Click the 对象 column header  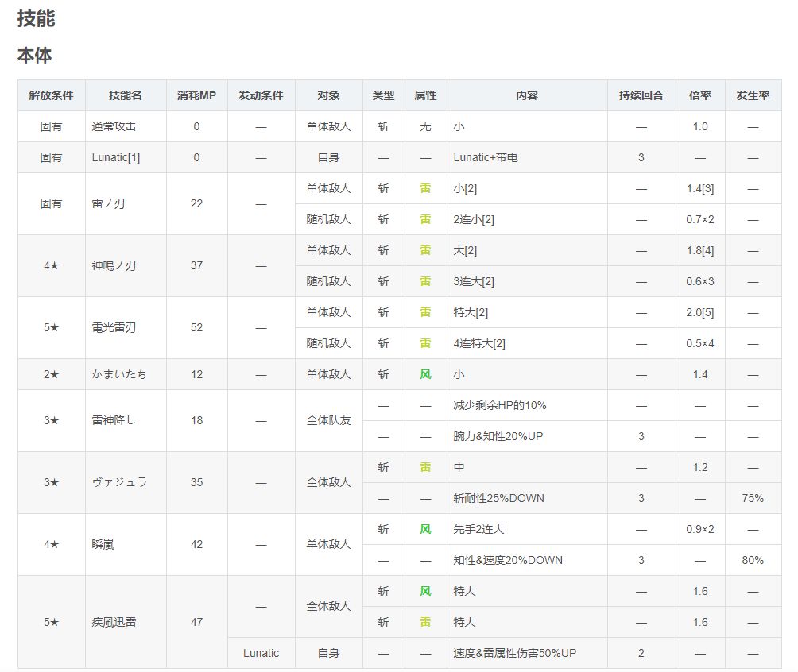(329, 95)
